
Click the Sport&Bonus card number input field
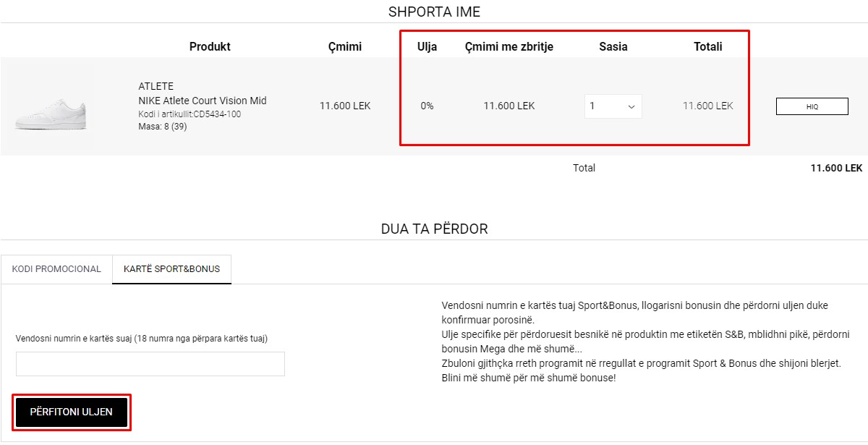click(x=150, y=364)
